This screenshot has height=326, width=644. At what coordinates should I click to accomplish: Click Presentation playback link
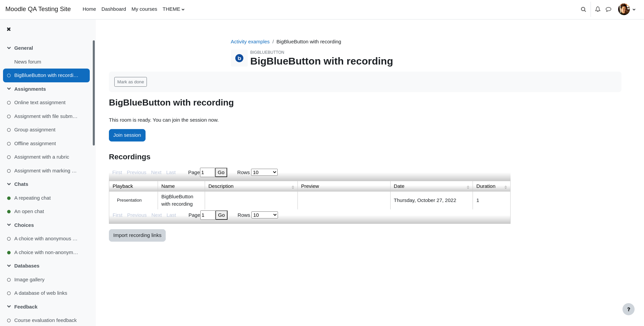[x=129, y=200]
